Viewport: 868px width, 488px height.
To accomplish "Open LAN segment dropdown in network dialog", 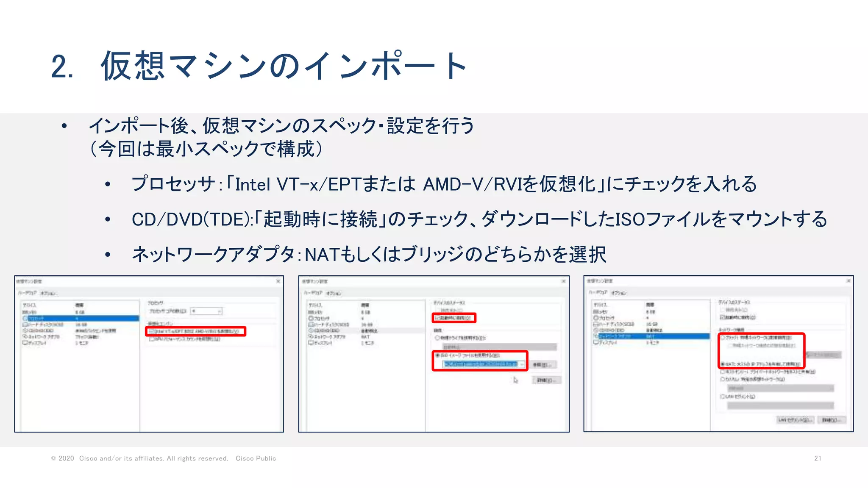I will point(781,405).
